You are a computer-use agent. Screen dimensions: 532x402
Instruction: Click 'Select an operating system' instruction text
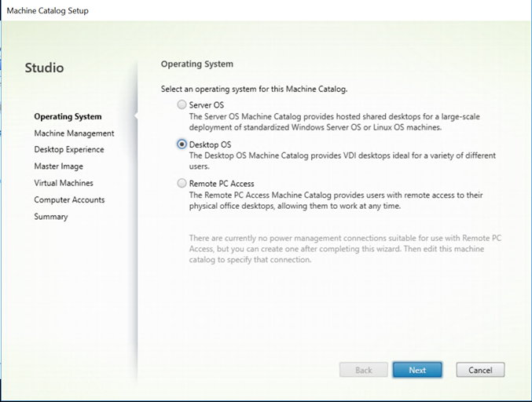click(x=254, y=90)
